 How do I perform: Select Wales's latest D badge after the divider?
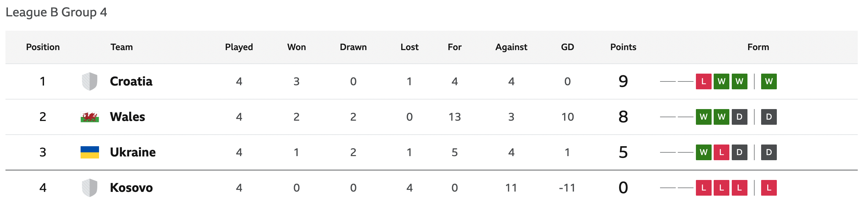pos(769,117)
